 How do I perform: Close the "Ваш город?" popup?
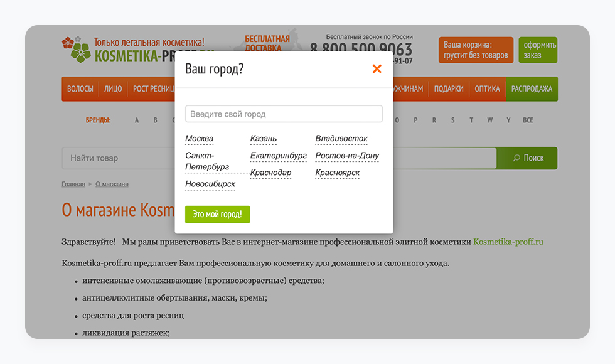(377, 69)
